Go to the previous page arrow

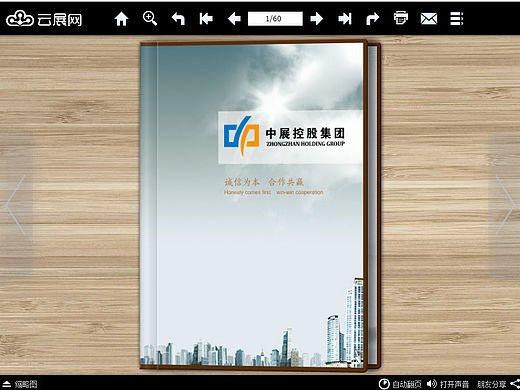234,19
